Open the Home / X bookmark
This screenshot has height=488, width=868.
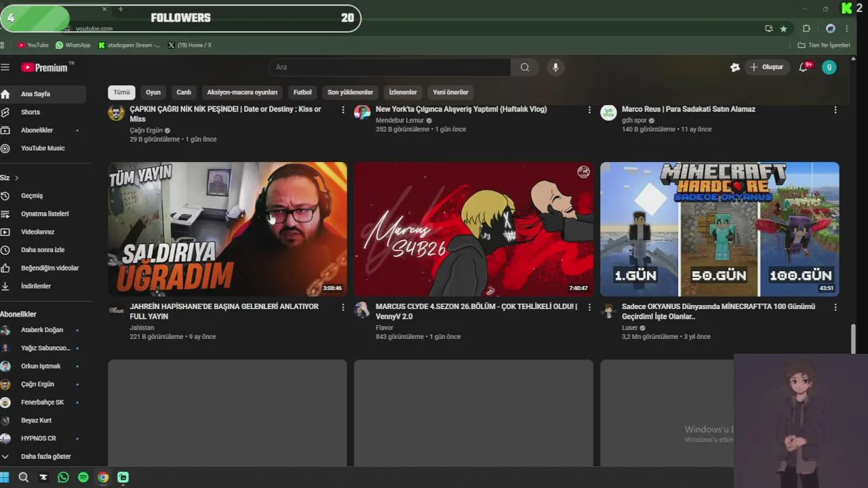click(x=190, y=45)
